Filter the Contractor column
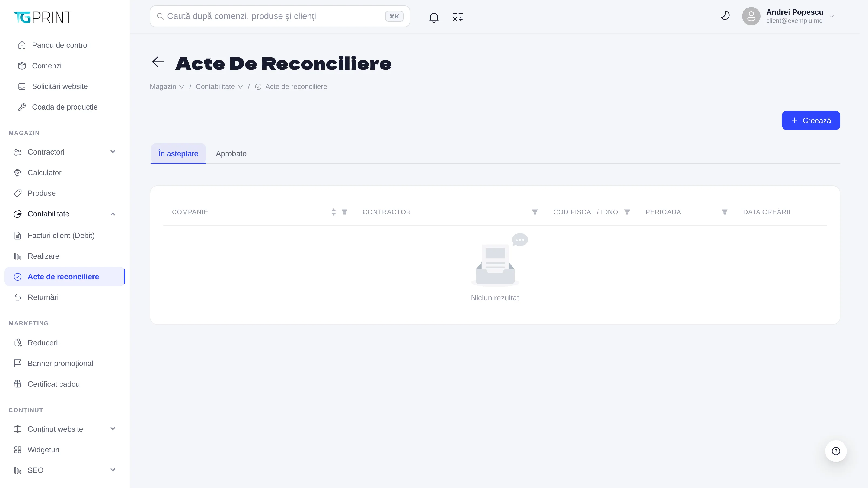The image size is (868, 488). (535, 212)
